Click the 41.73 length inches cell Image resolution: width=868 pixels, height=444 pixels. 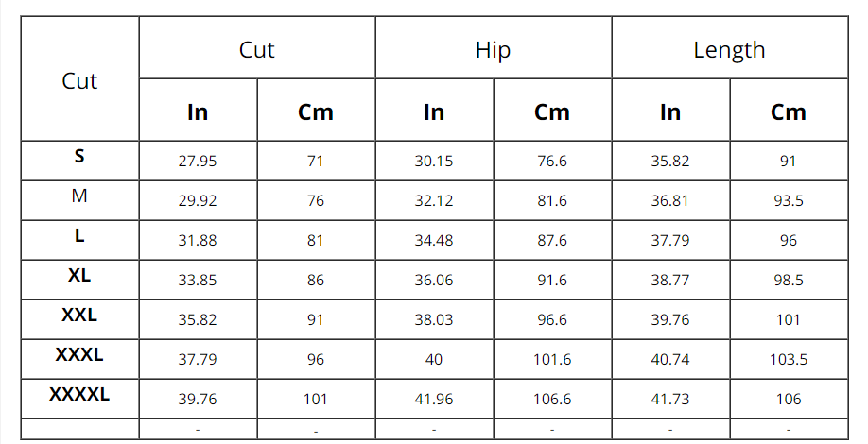670,400
